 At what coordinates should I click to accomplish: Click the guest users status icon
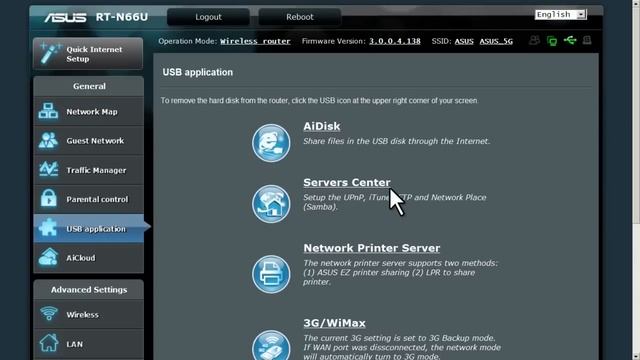pyautogui.click(x=534, y=40)
